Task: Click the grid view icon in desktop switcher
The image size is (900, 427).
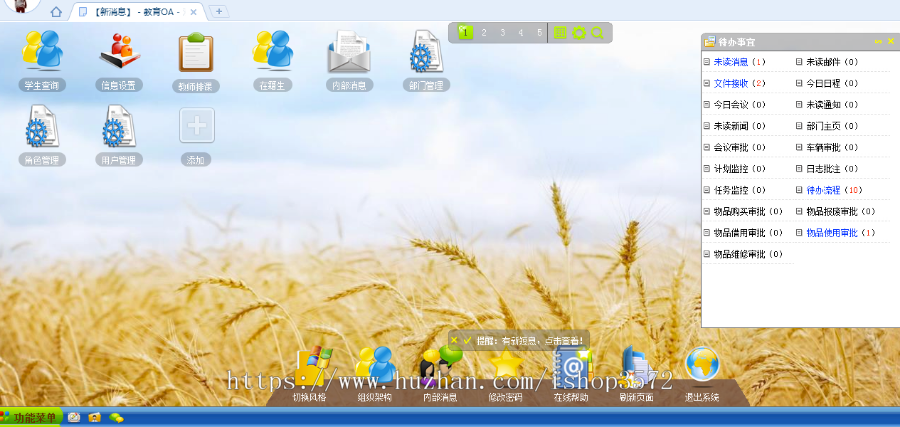Action: [560, 33]
